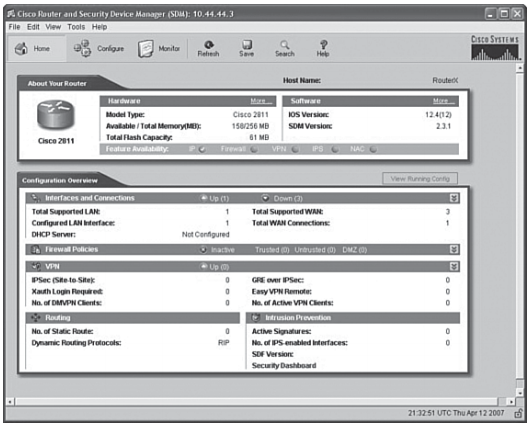Image resolution: width=532 pixels, height=429 pixels.
Task: Open the View menu
Action: pyautogui.click(x=53, y=27)
